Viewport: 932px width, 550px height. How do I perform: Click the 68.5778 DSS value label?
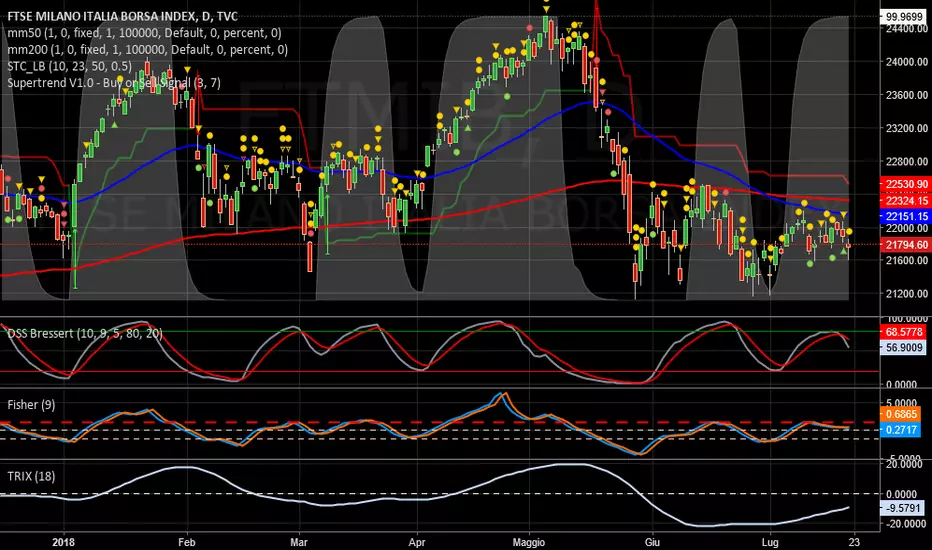point(903,332)
